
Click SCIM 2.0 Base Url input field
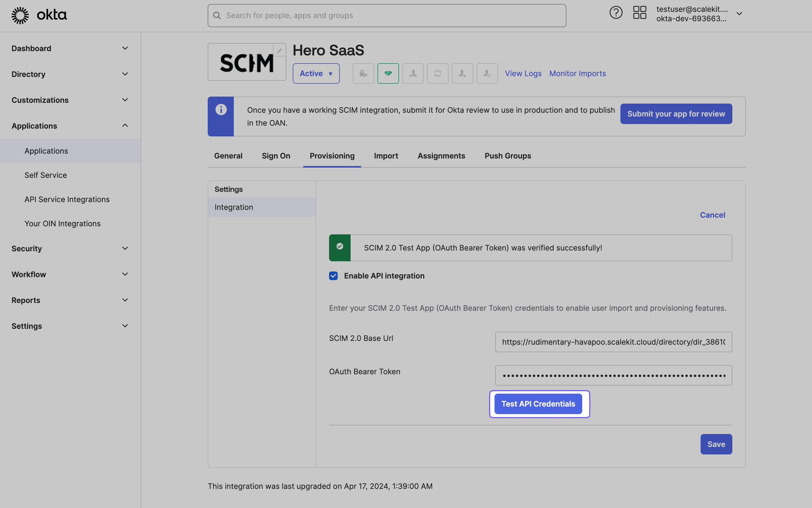pos(613,342)
